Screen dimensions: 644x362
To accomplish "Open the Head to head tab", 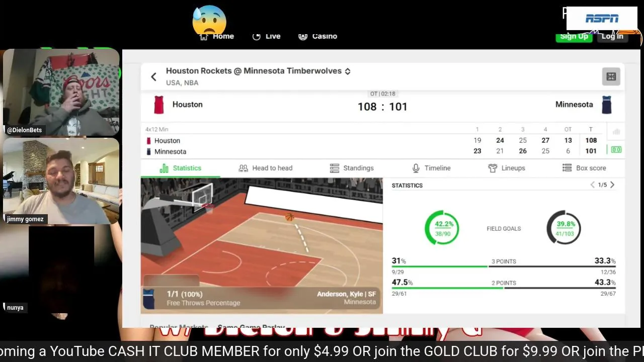I will click(x=265, y=168).
